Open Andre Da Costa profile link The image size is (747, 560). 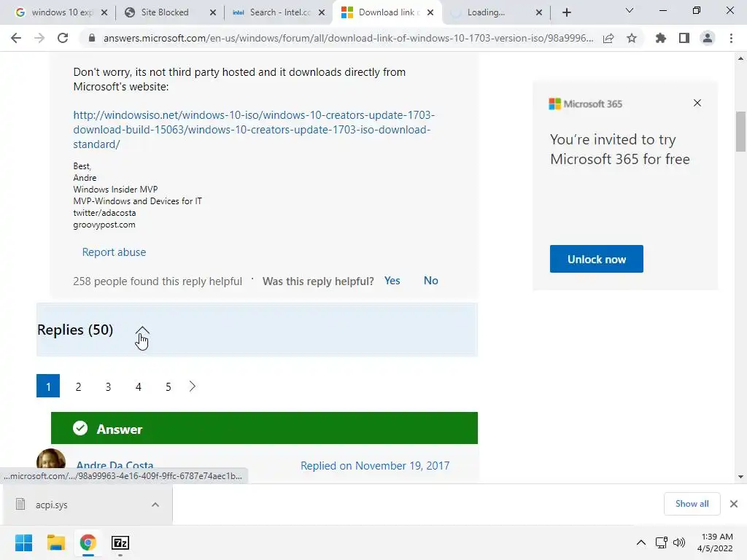point(115,465)
